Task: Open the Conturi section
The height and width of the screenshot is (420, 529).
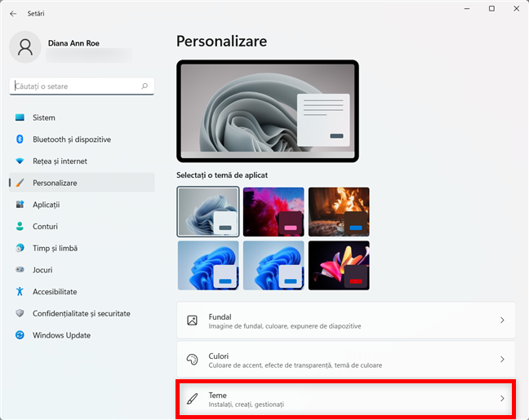Action: 82,226
